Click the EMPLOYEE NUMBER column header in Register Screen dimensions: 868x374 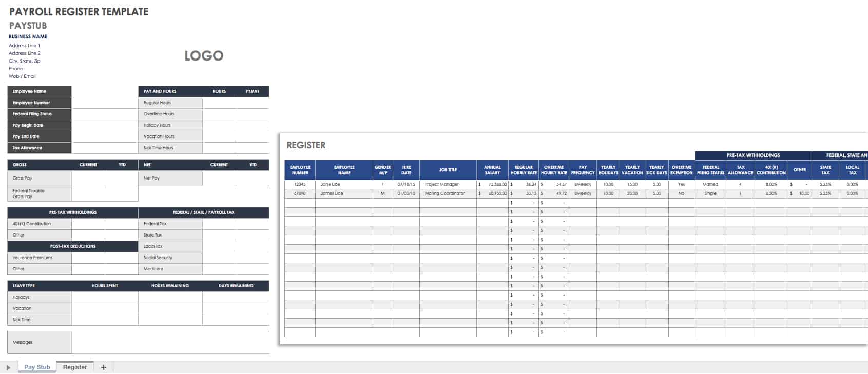[300, 170]
